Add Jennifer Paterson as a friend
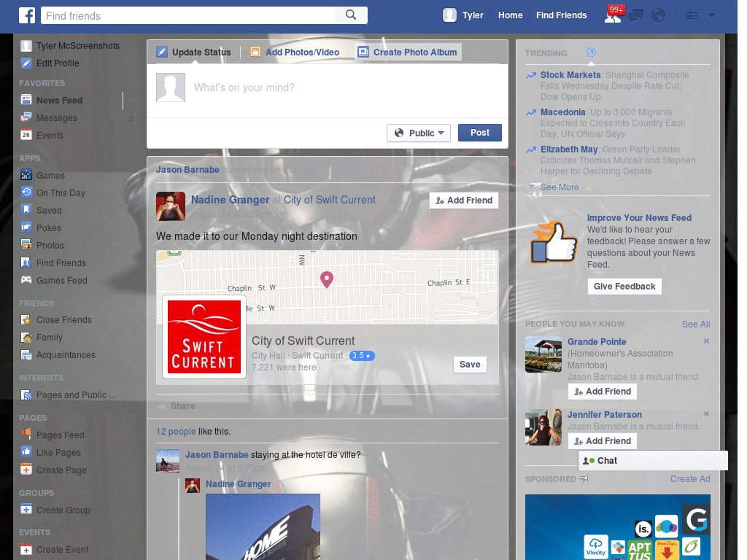 [x=602, y=441]
